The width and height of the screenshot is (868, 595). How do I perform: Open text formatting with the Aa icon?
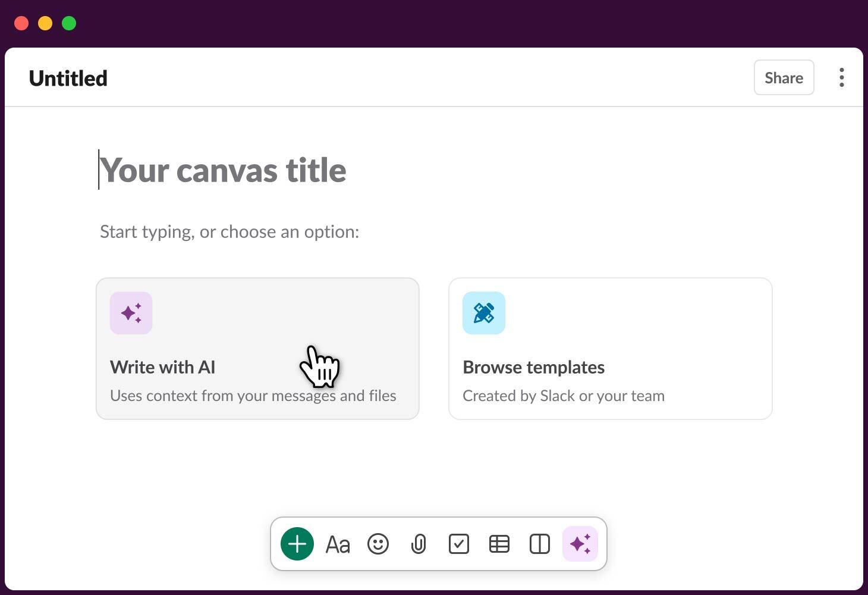(x=337, y=543)
